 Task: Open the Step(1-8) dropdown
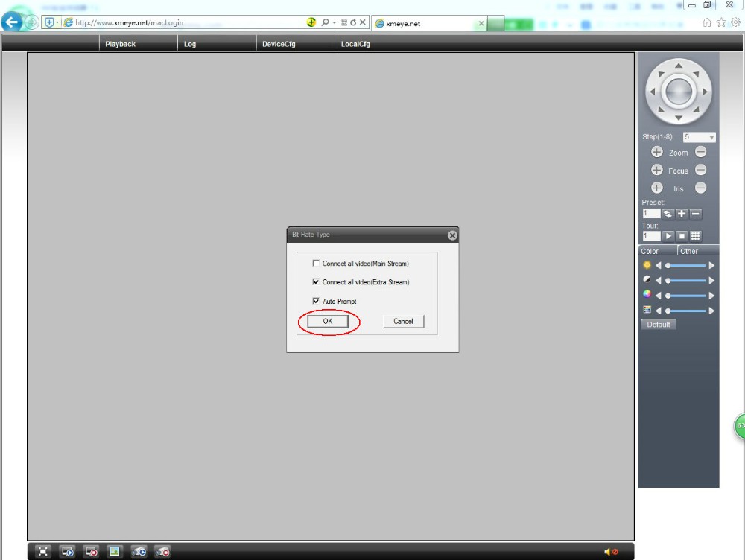pos(711,137)
